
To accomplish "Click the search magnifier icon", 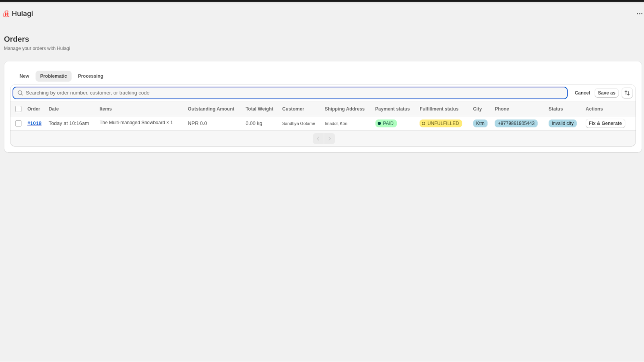I will tap(20, 93).
